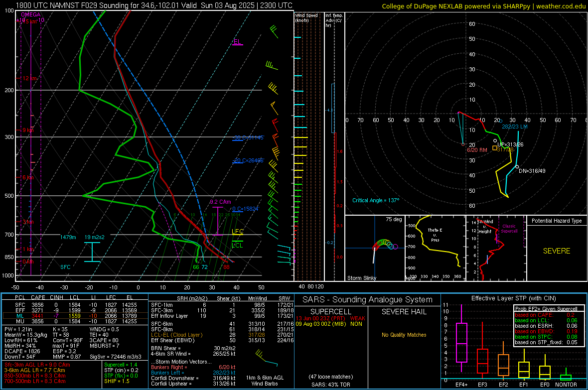Click the DCAPE = 1826 value
Screen dimensions: 588x390
point(21,351)
